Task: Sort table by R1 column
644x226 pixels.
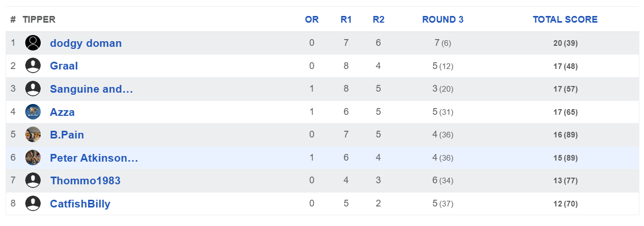Action: pyautogui.click(x=346, y=20)
